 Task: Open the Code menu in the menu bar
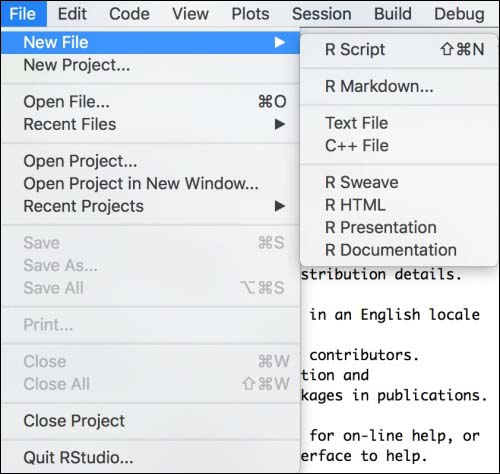[129, 14]
